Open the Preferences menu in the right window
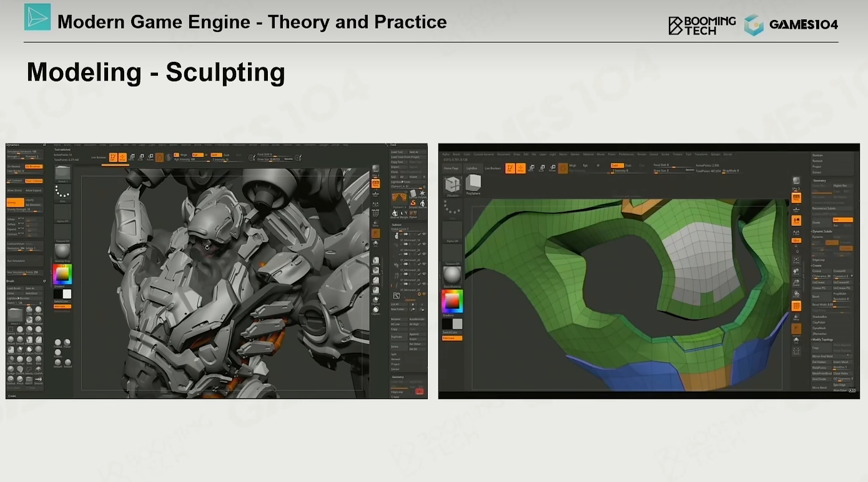Viewport: 868px width, 482px height. (626, 154)
